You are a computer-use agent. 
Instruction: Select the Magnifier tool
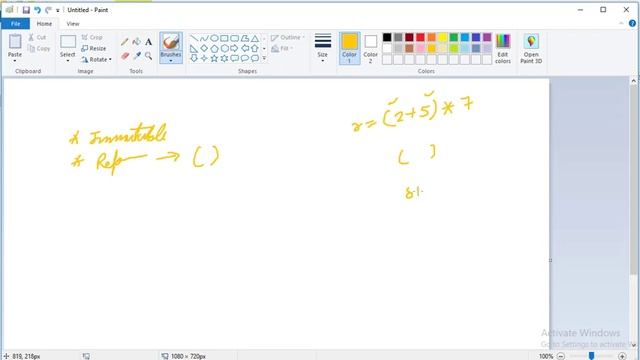point(149,56)
